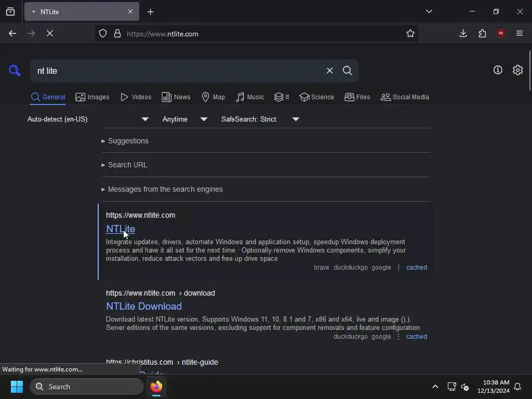Switch to Videos category tab
This screenshot has height=399, width=532.
(x=136, y=97)
